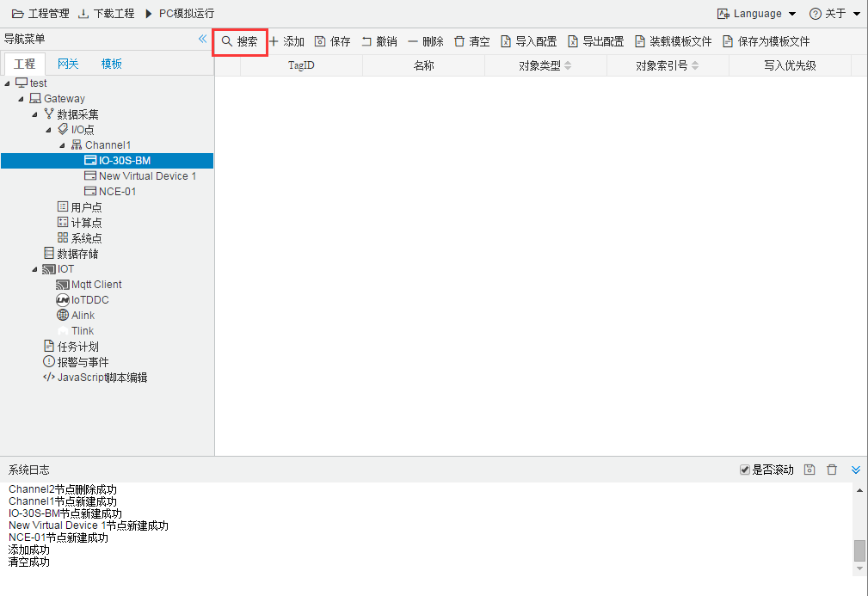This screenshot has height=596, width=868.
Task: Collapse the IOT tree node
Action: (x=35, y=269)
